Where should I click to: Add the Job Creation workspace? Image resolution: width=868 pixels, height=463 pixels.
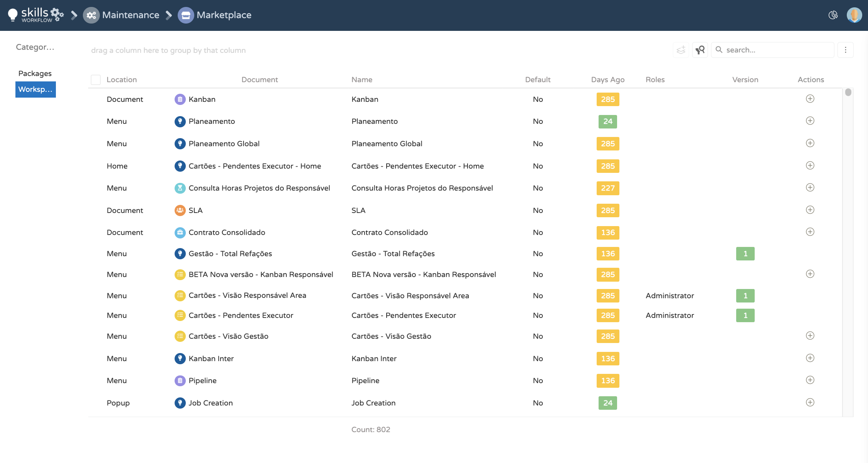point(810,402)
